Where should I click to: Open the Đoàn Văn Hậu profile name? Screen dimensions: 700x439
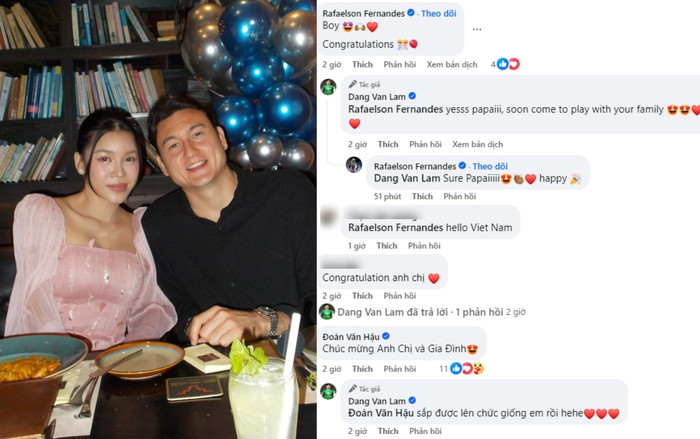(351, 336)
